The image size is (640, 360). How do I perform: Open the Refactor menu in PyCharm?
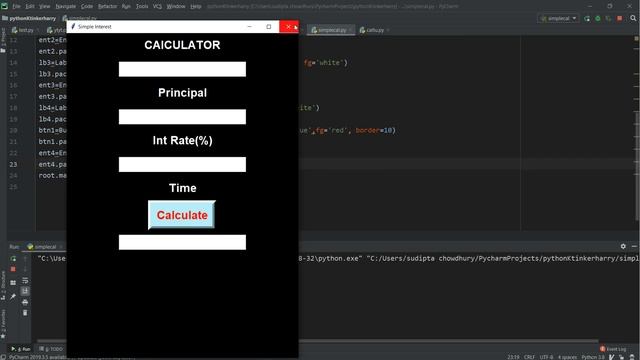[107, 6]
